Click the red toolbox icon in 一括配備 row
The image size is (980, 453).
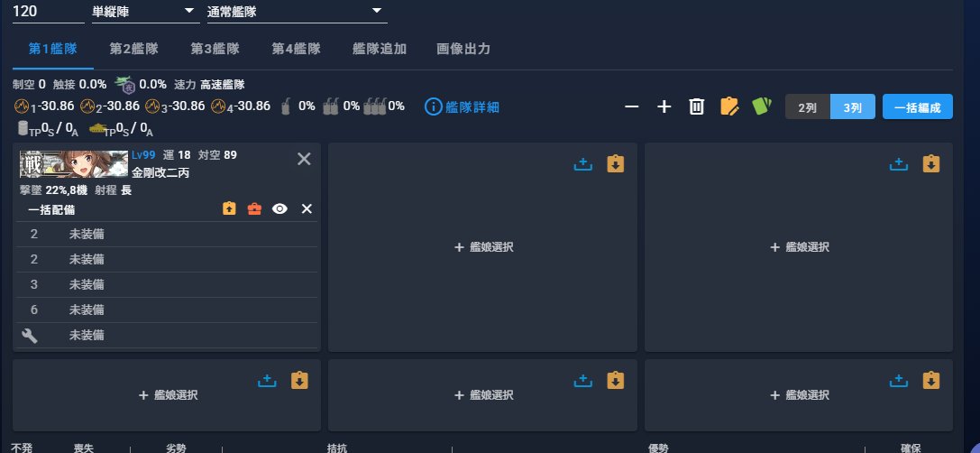click(x=254, y=209)
